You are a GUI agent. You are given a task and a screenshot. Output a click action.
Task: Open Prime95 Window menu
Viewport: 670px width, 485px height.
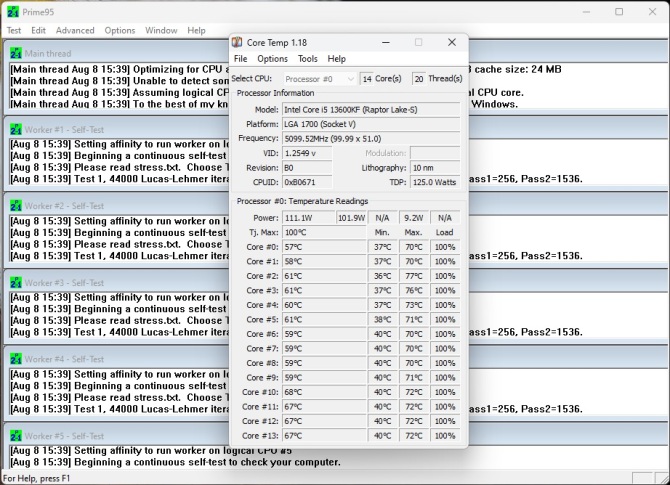click(x=161, y=31)
